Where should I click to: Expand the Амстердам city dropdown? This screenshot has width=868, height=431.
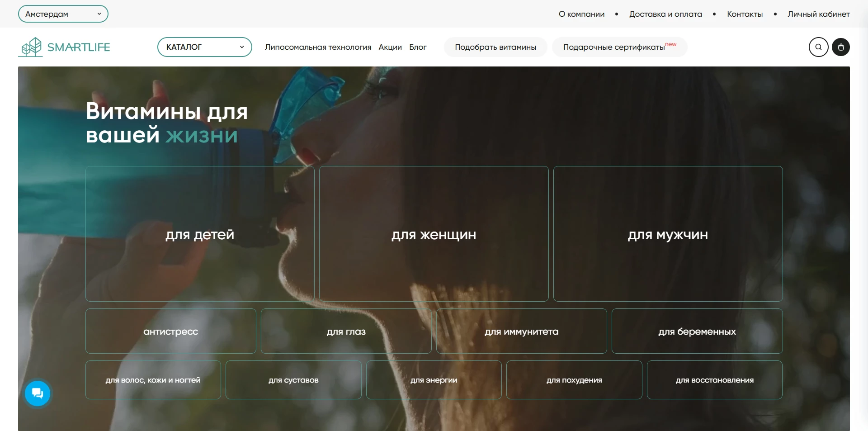pyautogui.click(x=63, y=14)
